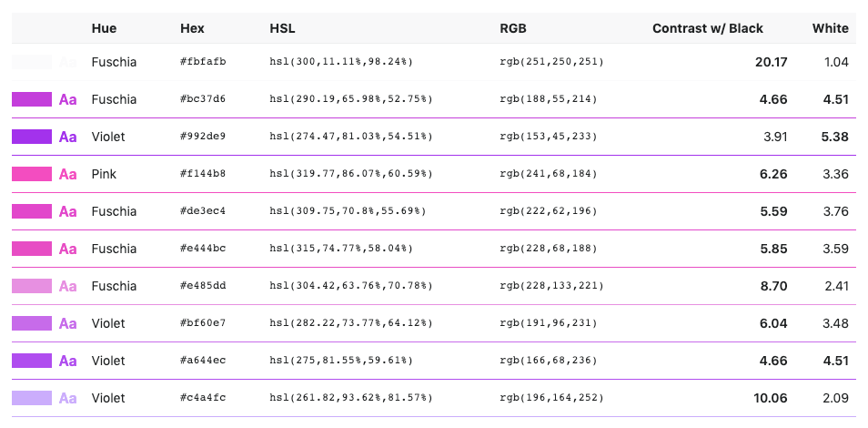This screenshot has height=428, width=868.
Task: Click the hex value #e444bc
Action: (x=203, y=249)
